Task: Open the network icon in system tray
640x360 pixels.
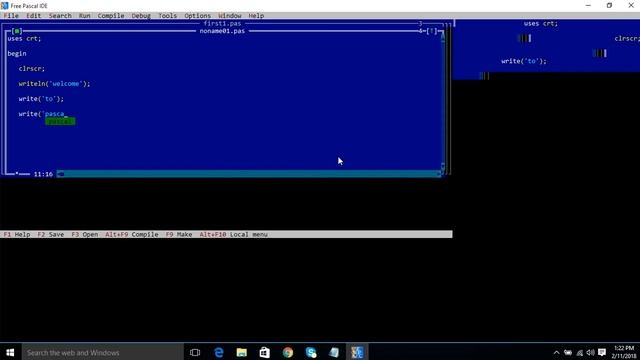Action: tap(579, 352)
